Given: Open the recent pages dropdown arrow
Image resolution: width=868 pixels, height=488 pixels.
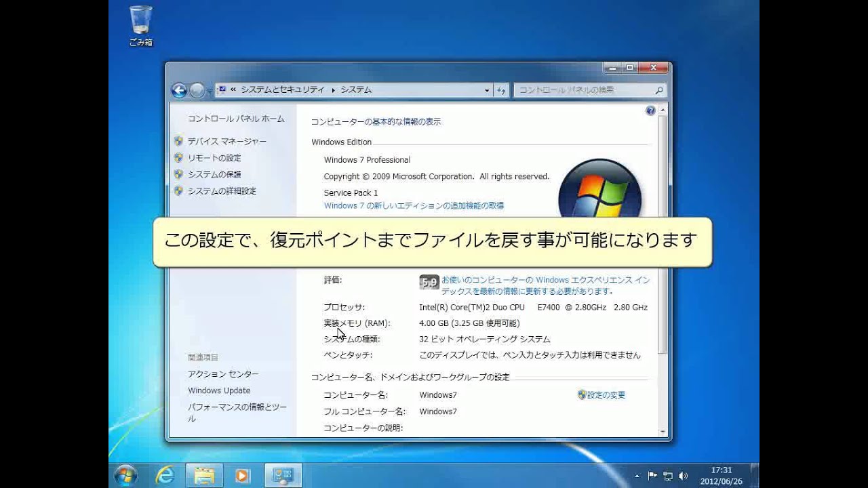Looking at the screenshot, I should 210,91.
